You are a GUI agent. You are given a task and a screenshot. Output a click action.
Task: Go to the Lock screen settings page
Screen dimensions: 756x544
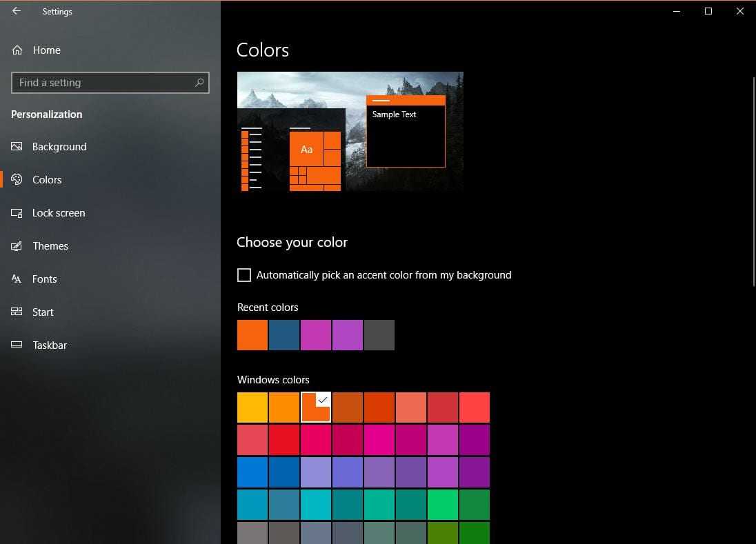(59, 213)
